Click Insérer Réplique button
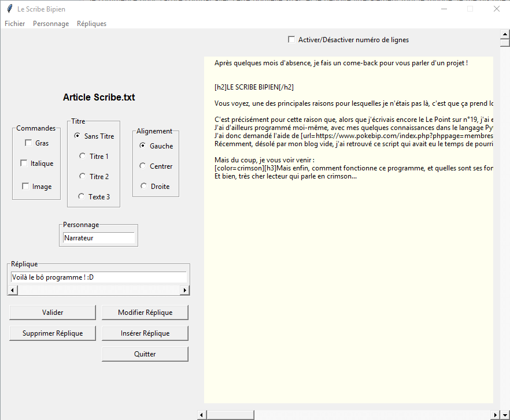The width and height of the screenshot is (510, 420). coord(145,333)
